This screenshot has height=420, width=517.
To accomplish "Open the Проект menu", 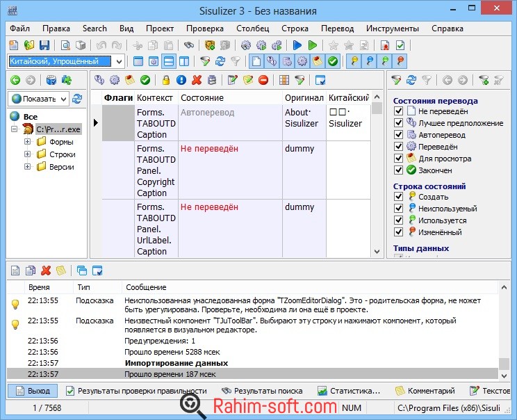I will coord(160,29).
